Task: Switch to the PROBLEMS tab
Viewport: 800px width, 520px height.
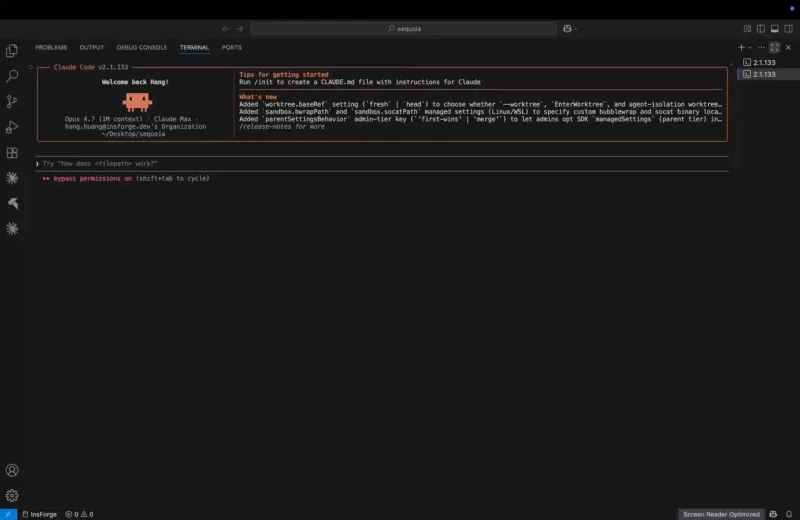Action: pos(51,47)
